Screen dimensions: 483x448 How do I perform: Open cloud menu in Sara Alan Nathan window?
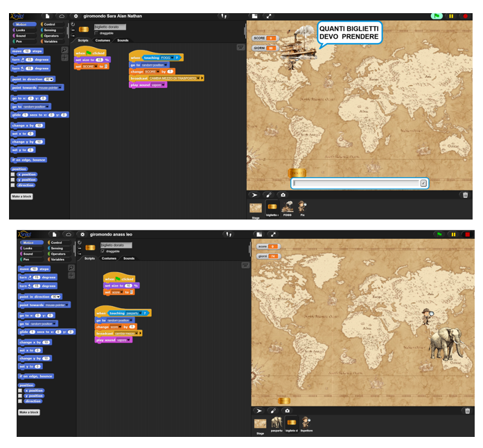(62, 16)
